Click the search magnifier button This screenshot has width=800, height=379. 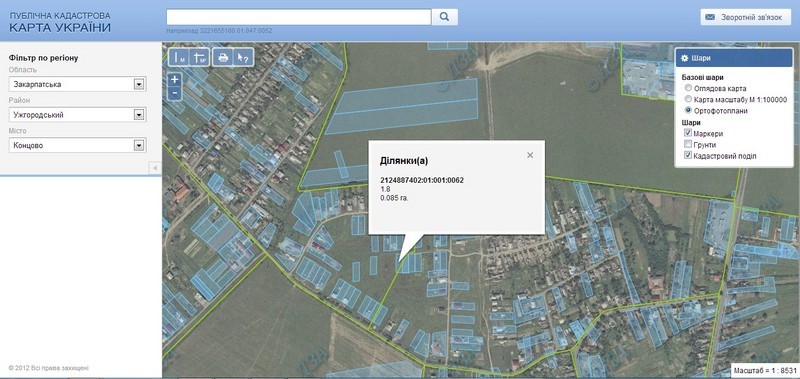coord(444,17)
